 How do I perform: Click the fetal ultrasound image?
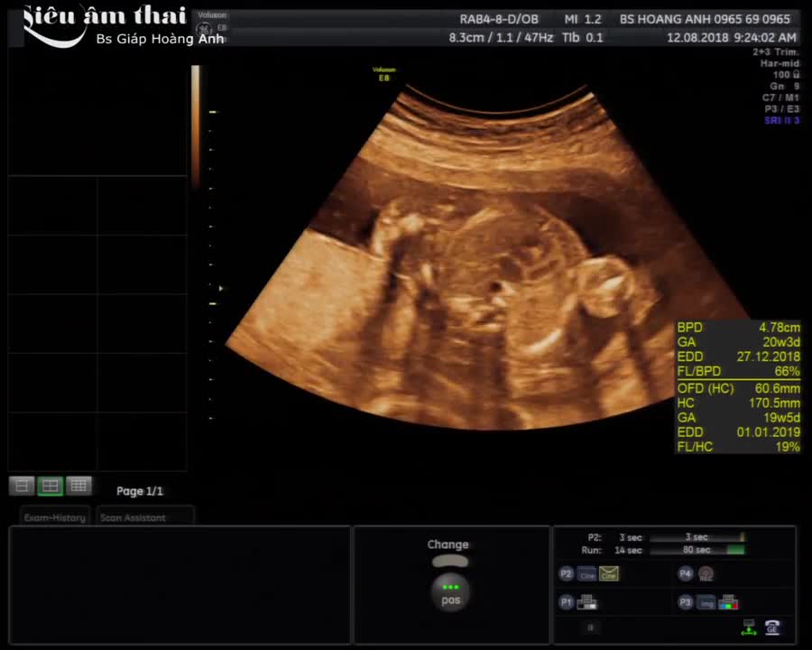pyautogui.click(x=487, y=259)
